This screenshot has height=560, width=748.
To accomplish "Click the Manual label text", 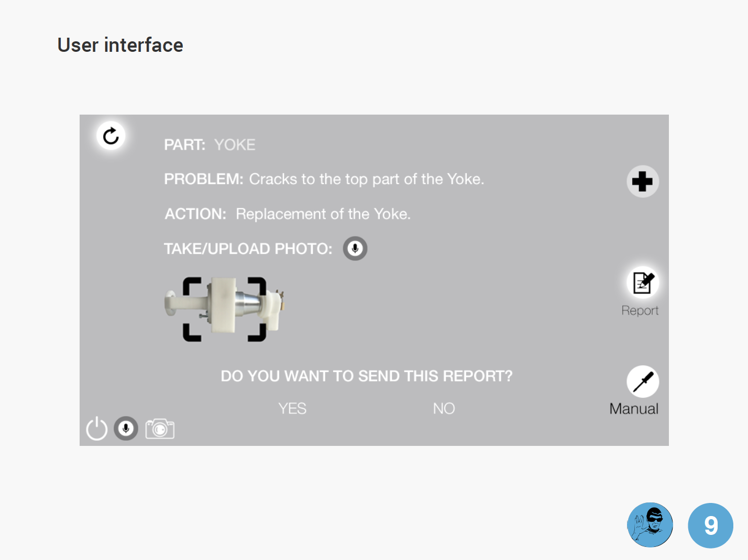I will point(634,409).
